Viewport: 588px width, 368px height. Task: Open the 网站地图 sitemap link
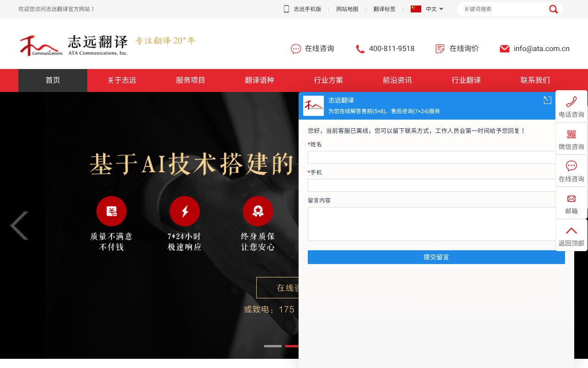(347, 9)
